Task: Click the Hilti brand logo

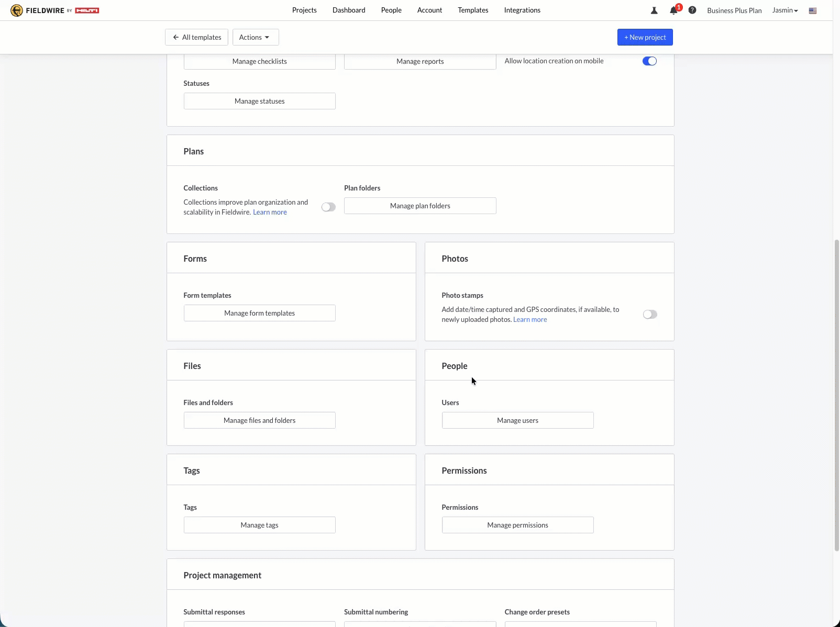Action: click(87, 10)
